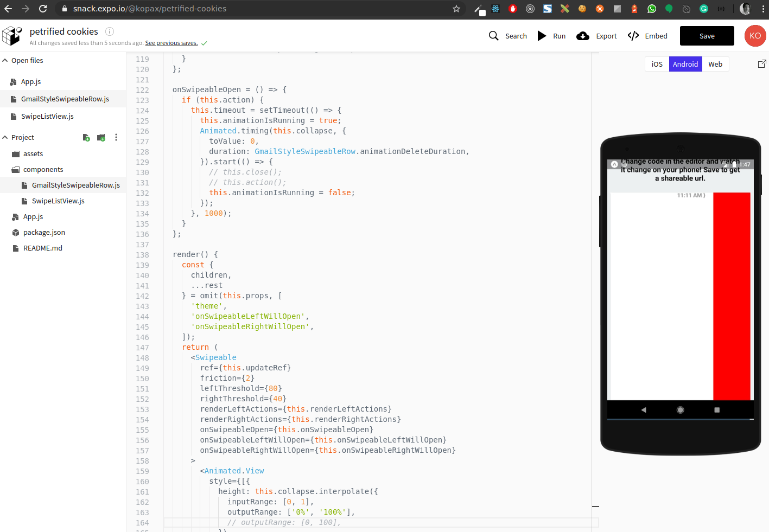Keep Android platform selected in preview
This screenshot has height=532, width=769.
[x=685, y=63]
